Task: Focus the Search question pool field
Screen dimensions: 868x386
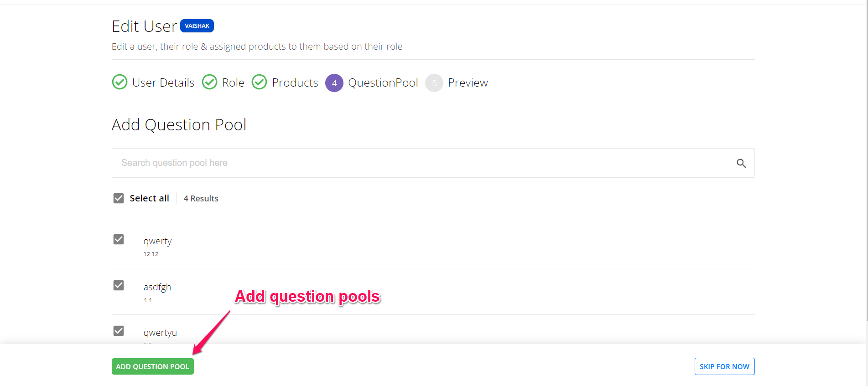Action: [424, 163]
